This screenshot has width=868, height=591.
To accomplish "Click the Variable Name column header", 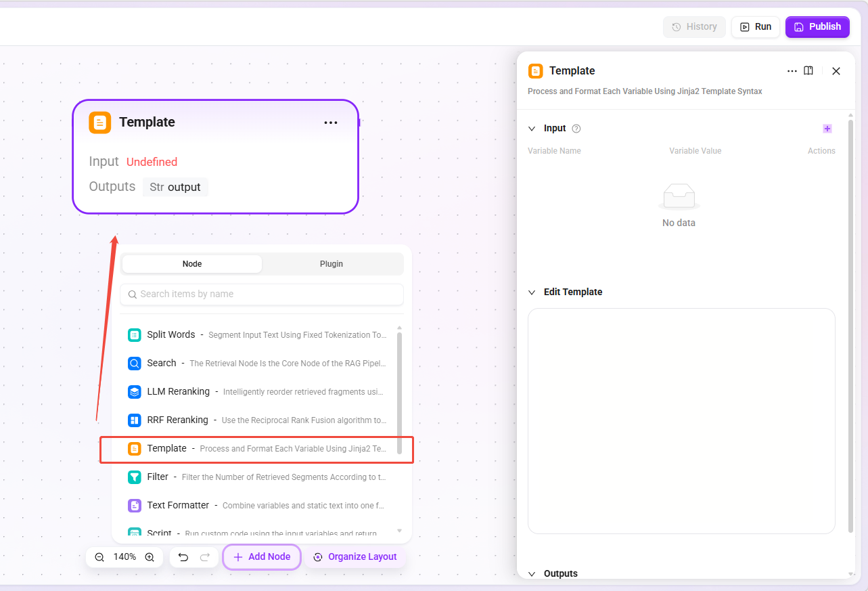I will pos(554,151).
